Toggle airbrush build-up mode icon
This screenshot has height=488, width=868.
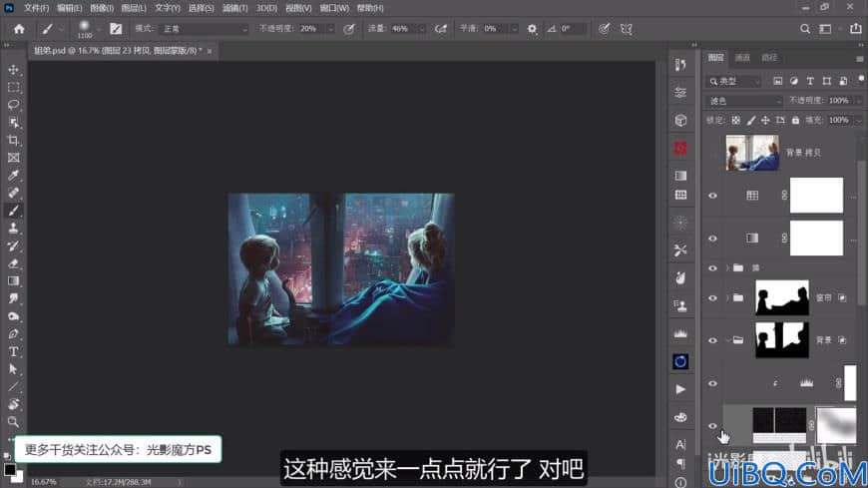pyautogui.click(x=441, y=29)
